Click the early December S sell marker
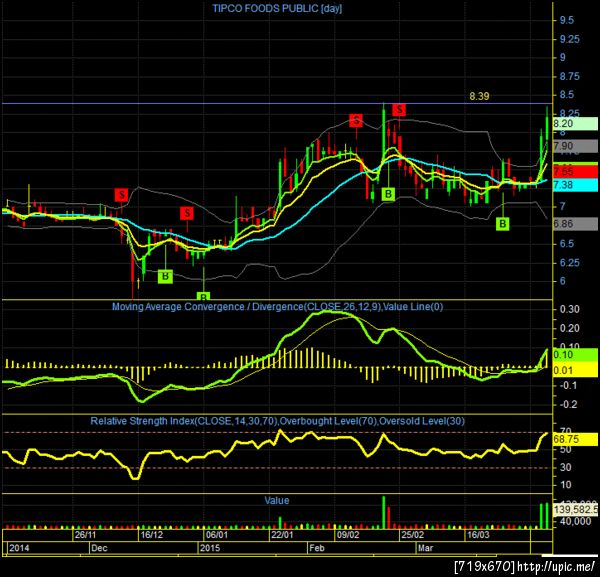Viewport: 600px width, 577px height. (x=122, y=194)
